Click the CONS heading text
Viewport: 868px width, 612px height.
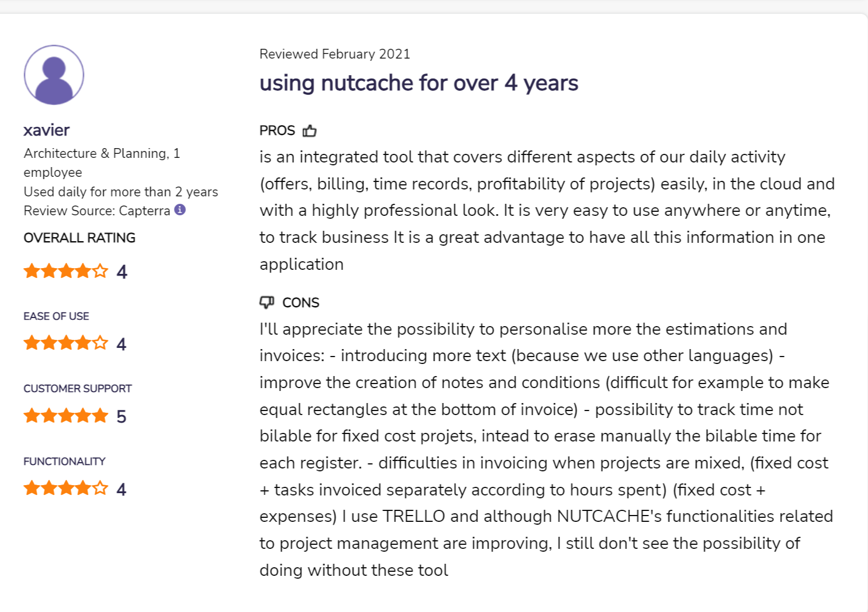(301, 303)
